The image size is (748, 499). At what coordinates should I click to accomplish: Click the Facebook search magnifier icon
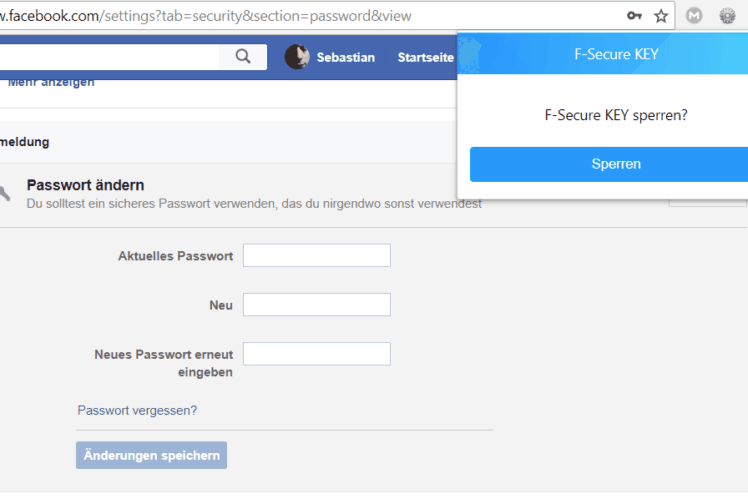click(x=243, y=56)
